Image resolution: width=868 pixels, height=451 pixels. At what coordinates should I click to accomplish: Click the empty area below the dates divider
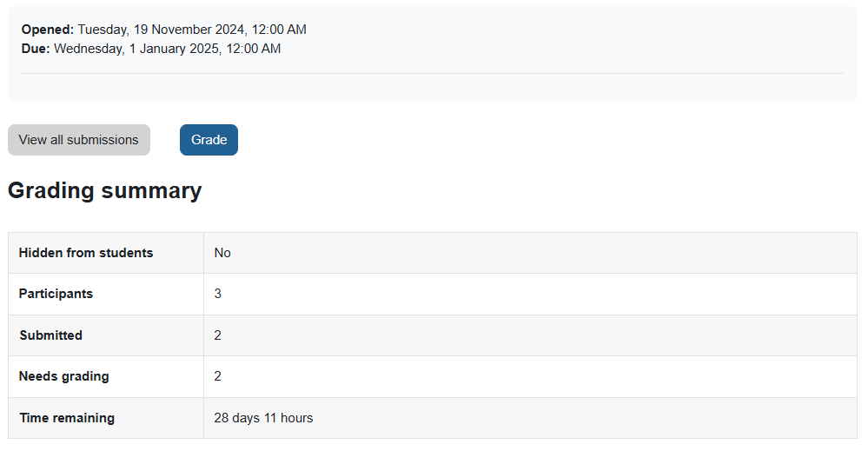pyautogui.click(x=432, y=88)
